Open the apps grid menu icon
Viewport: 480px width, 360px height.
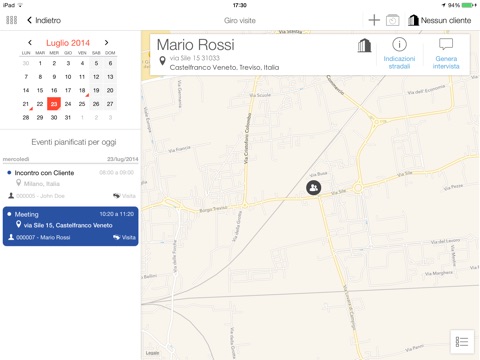(x=12, y=20)
